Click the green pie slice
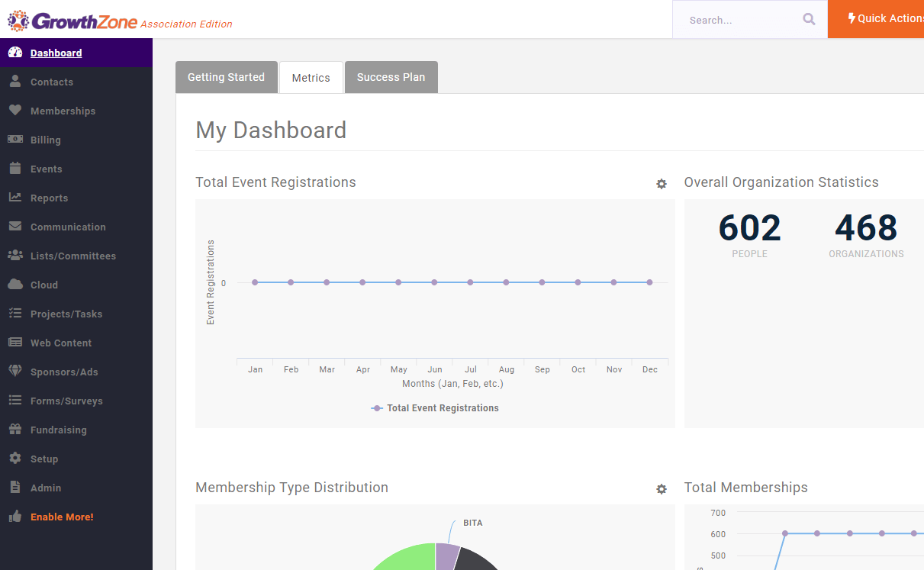Viewport: 924px width, 570px height. pos(408,559)
